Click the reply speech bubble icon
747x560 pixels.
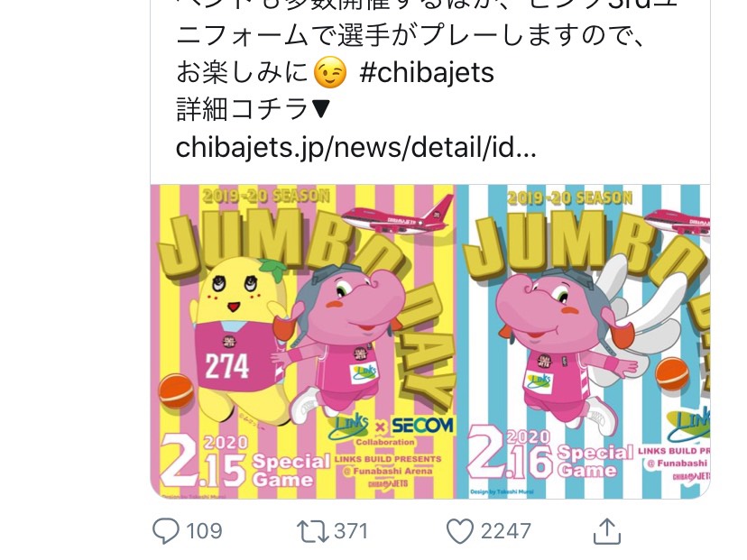pos(165,530)
